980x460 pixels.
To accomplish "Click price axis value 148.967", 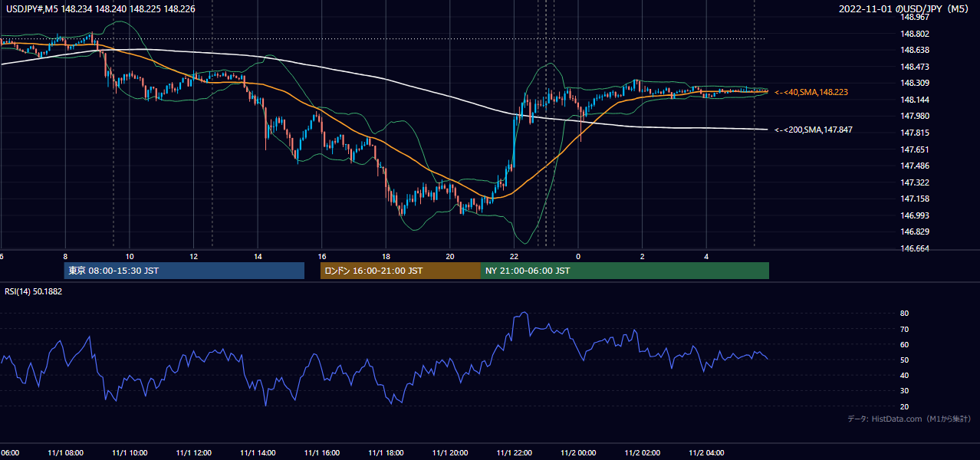I will pyautogui.click(x=913, y=17).
